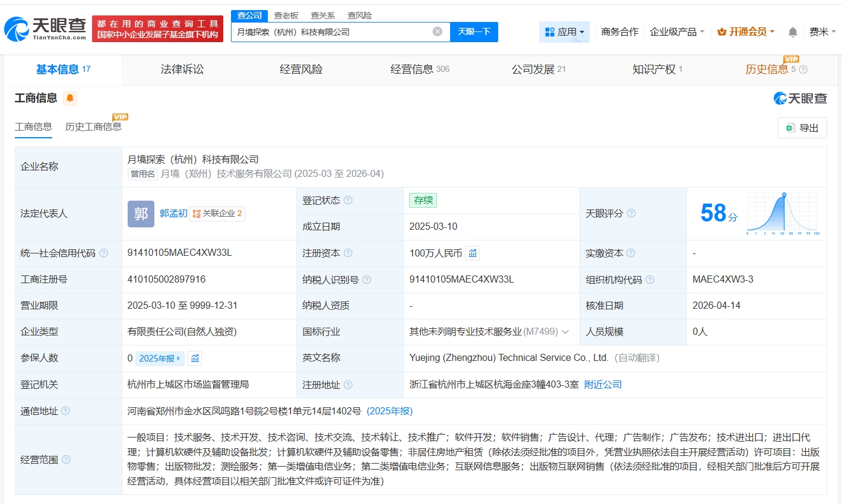Expand the 企业级产品 dropdown
842x504 pixels.
point(677,32)
